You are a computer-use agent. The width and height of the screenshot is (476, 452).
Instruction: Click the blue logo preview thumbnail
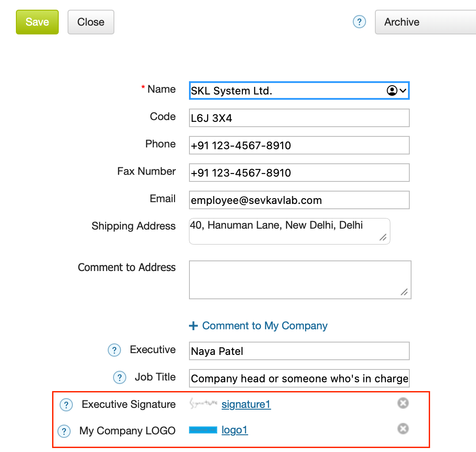tap(203, 430)
